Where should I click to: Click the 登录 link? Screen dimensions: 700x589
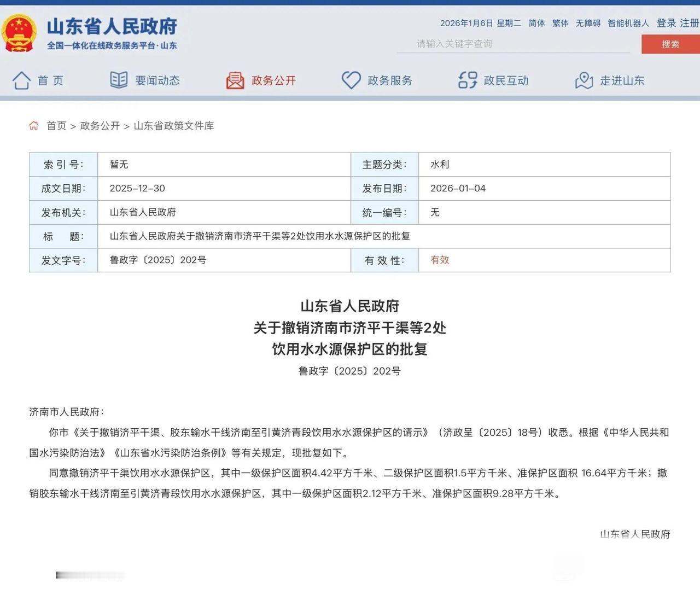[x=666, y=23]
